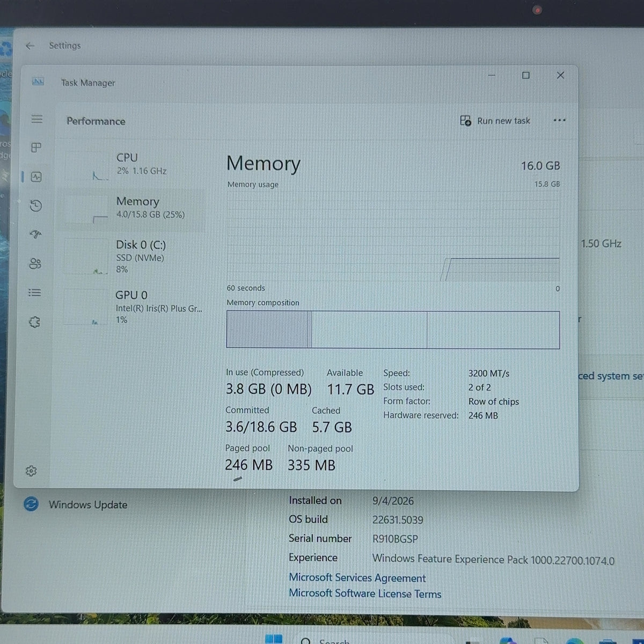Click the Windows Update icon in Settings

click(31, 504)
